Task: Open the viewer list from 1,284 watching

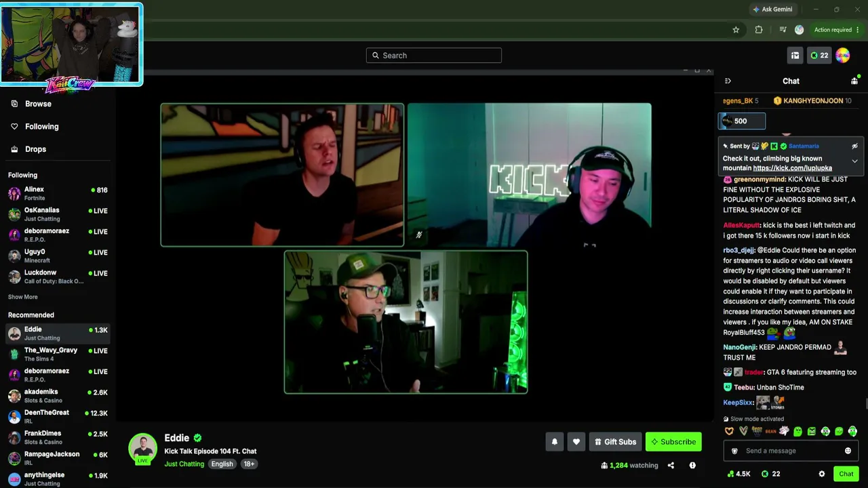Action: pyautogui.click(x=629, y=466)
